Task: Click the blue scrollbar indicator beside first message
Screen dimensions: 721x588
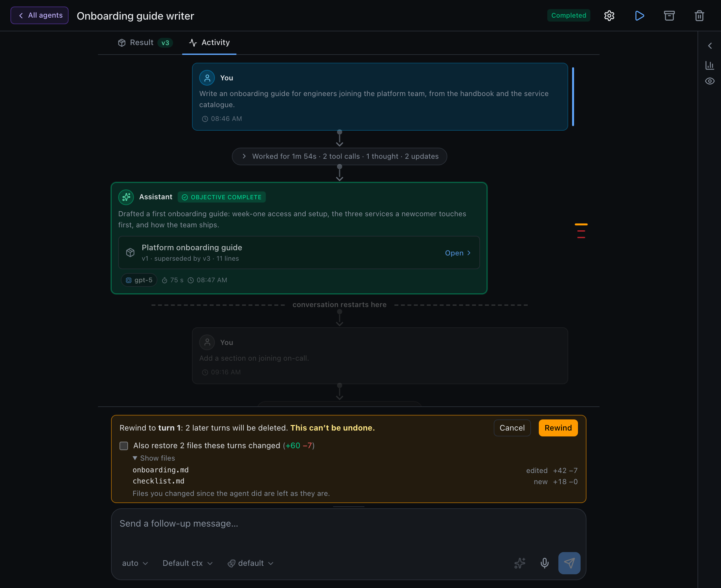Action: (573, 97)
